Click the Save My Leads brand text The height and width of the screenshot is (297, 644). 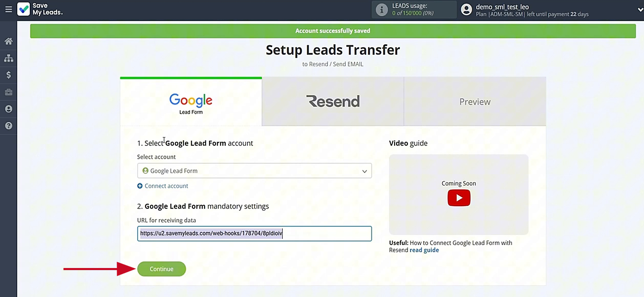coord(47,9)
